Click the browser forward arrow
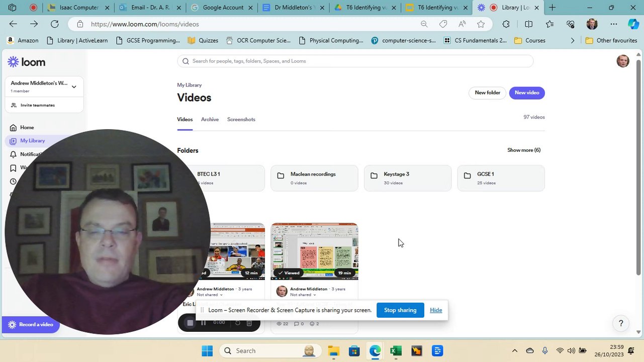This screenshot has width=644, height=362. [x=34, y=24]
